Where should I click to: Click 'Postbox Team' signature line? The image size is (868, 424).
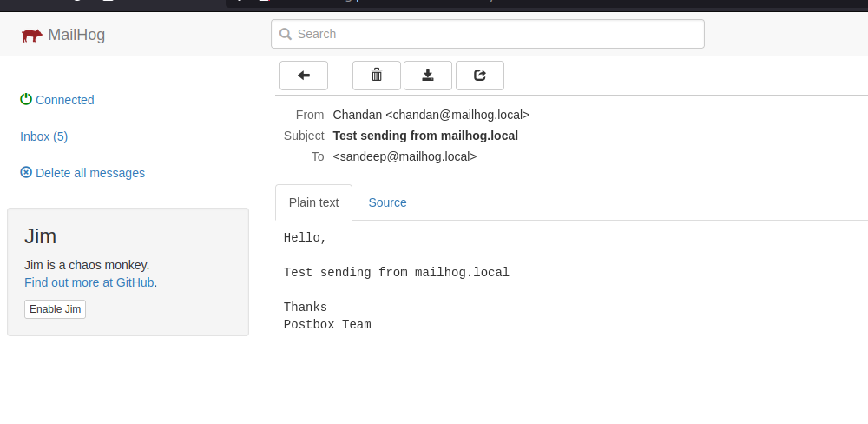[x=327, y=325]
